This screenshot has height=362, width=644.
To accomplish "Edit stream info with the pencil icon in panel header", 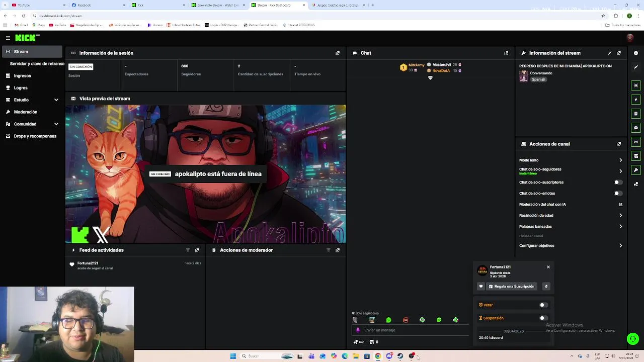I will point(610,53).
